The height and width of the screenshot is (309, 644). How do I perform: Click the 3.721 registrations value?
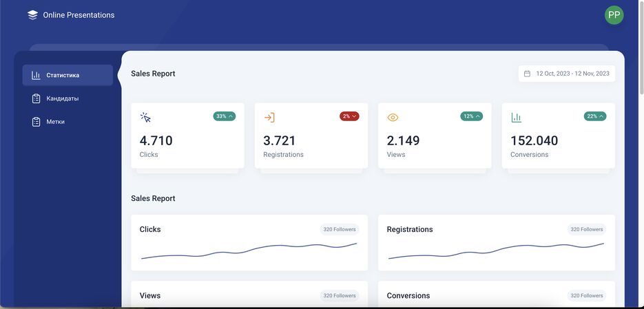pyautogui.click(x=279, y=141)
